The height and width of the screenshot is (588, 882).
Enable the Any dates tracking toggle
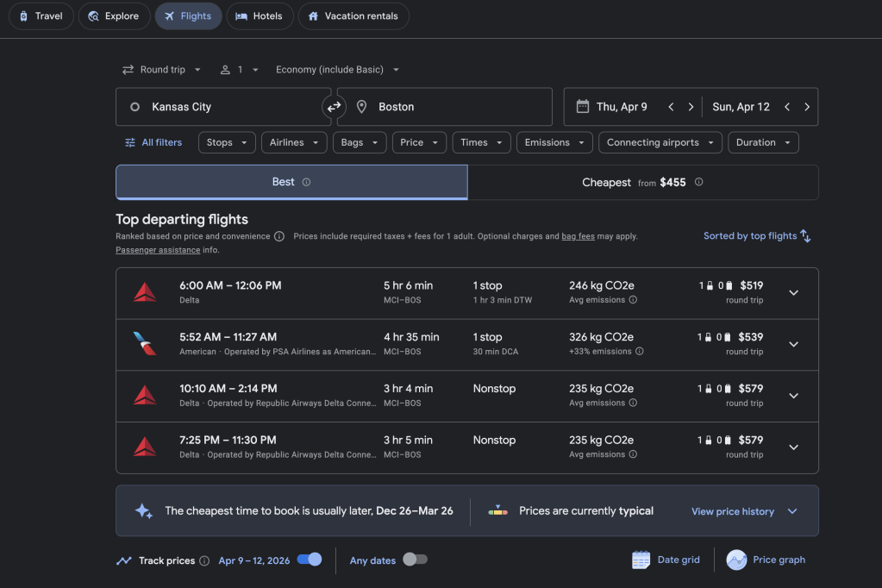tap(415, 560)
